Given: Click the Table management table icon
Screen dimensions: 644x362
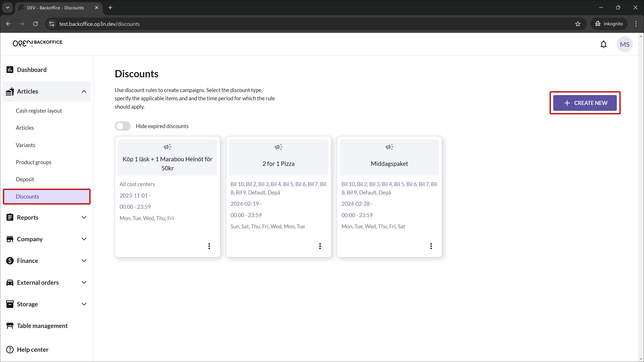Looking at the screenshot, I should pos(10,326).
